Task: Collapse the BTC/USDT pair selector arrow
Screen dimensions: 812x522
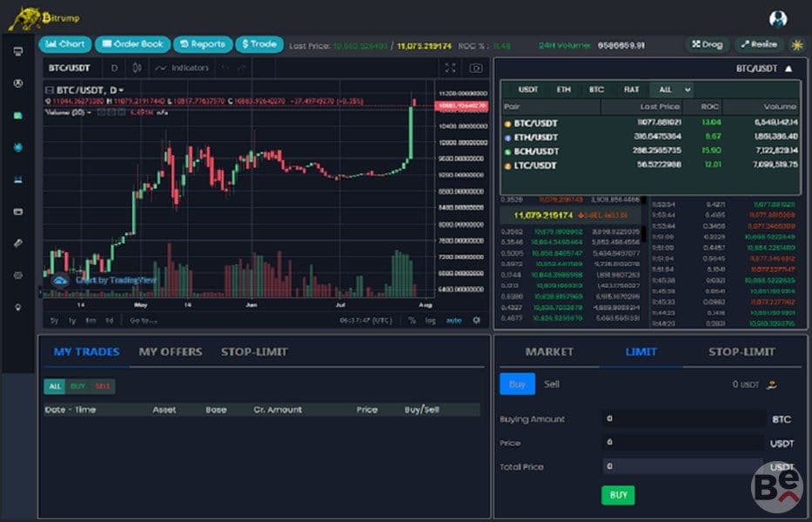Action: [x=789, y=69]
